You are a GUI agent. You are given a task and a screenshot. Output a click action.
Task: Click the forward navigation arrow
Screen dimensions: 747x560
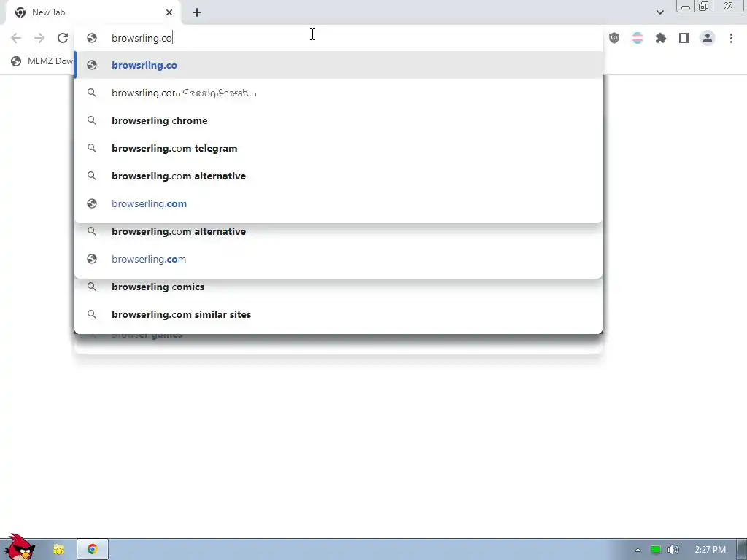(x=39, y=38)
